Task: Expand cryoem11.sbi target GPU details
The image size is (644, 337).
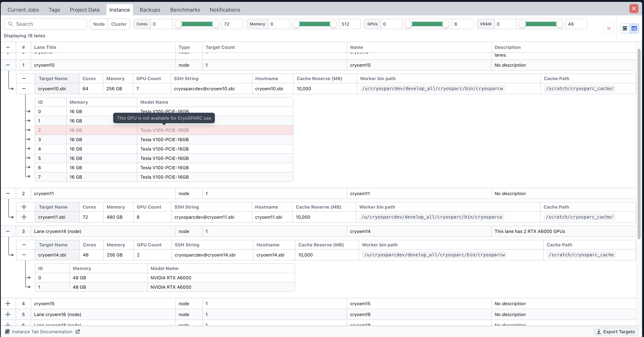Action: click(24, 217)
